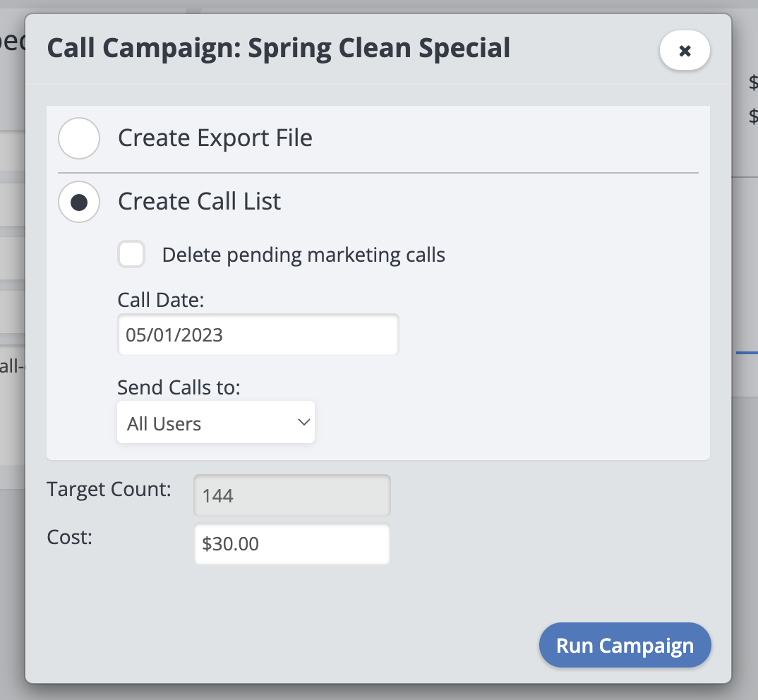Click the Call Campaign: Spring Clean Special title
Viewport: 758px width, 700px height.
(278, 49)
